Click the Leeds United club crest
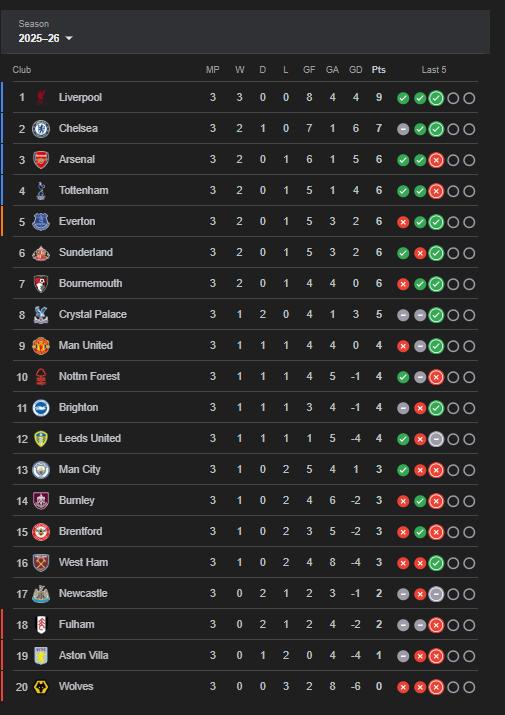This screenshot has width=505, height=715. [x=41, y=439]
